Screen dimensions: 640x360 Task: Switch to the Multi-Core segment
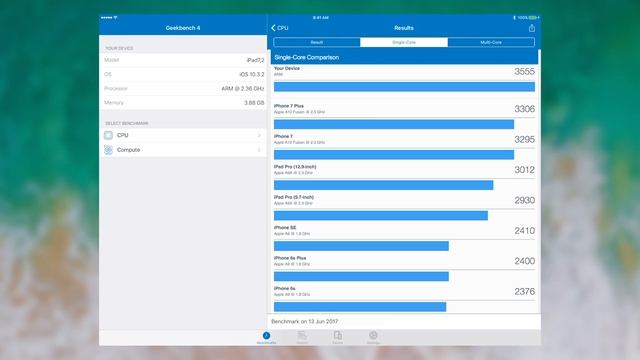pos(491,42)
